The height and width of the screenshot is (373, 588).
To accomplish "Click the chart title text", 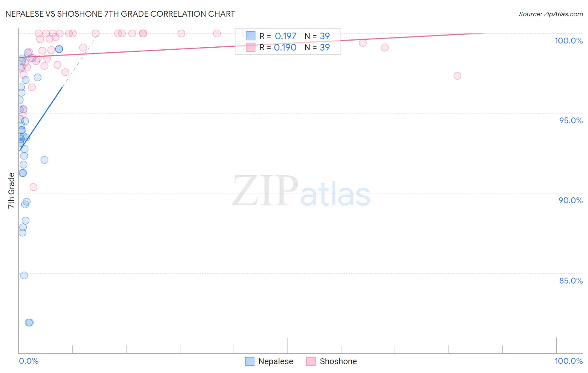I will [x=120, y=14].
